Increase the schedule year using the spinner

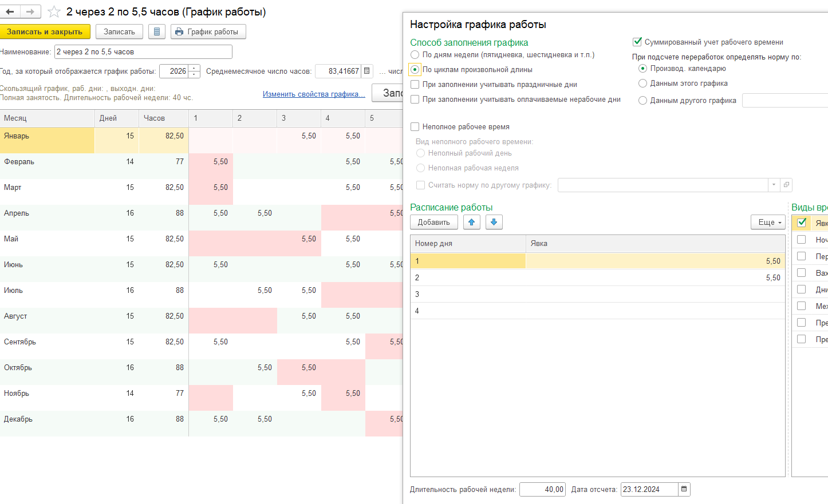coord(195,68)
